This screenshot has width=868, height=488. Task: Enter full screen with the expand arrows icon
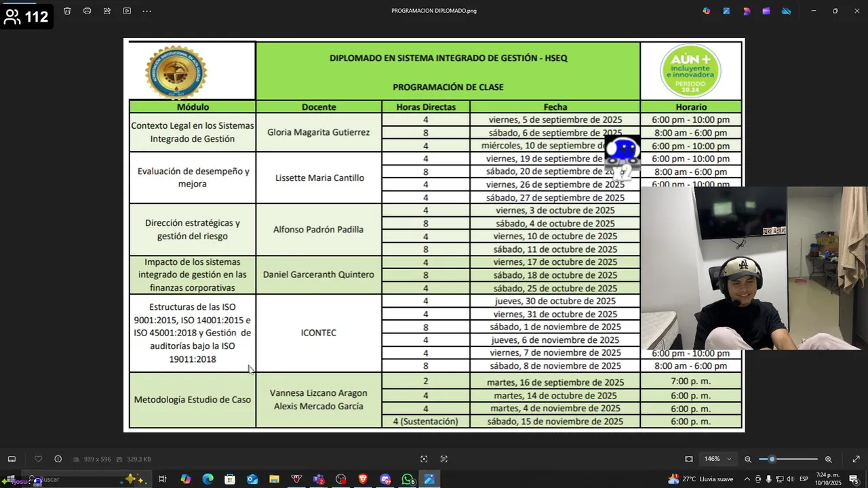point(856,459)
